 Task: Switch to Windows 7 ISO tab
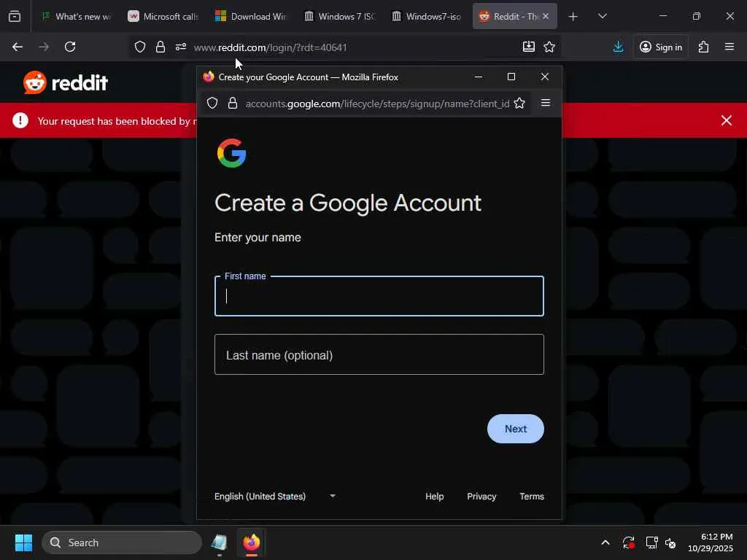click(x=340, y=16)
